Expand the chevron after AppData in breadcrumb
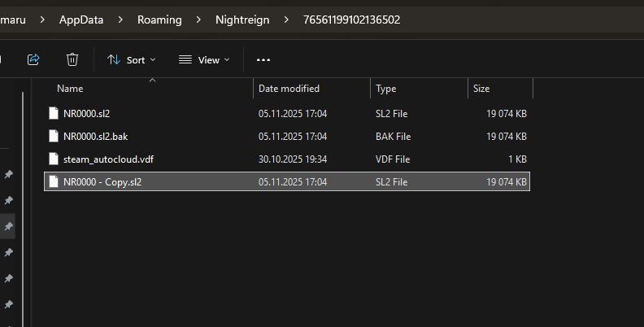This screenshot has width=644, height=327. (x=119, y=19)
